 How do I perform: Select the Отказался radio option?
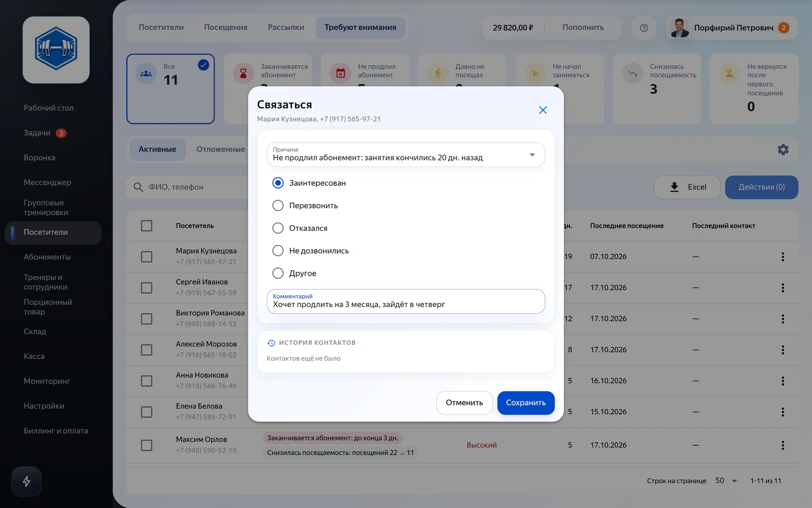click(x=278, y=228)
